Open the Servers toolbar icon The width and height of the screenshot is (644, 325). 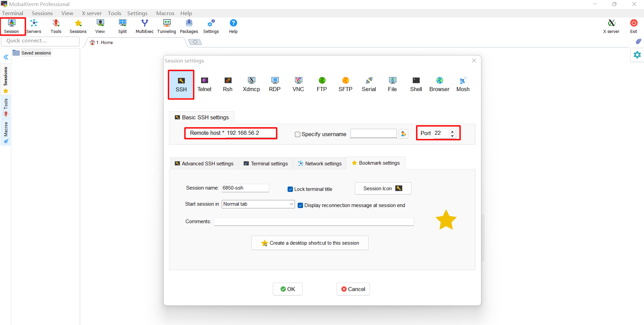click(34, 26)
